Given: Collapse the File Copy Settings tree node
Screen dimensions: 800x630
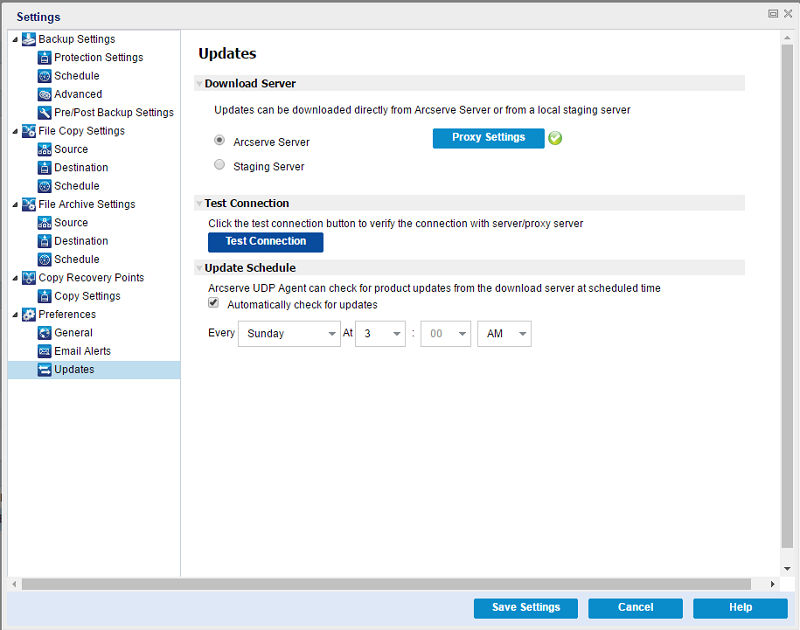Looking at the screenshot, I should coord(15,132).
